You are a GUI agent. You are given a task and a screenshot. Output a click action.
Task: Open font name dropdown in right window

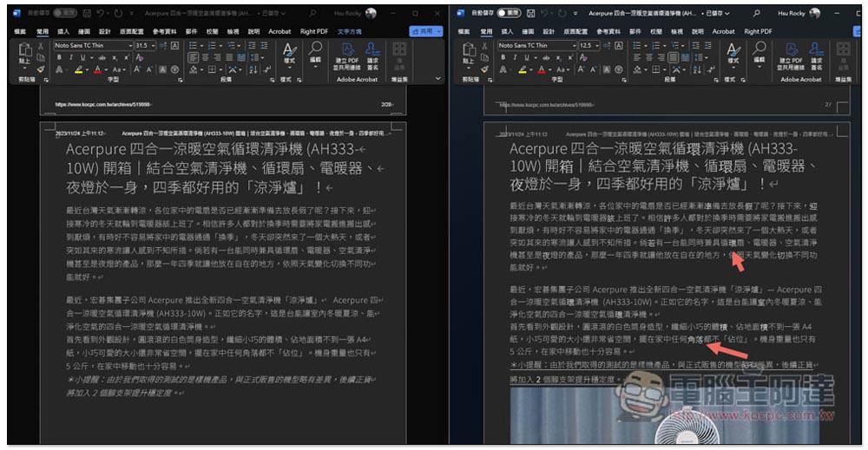coord(574,45)
